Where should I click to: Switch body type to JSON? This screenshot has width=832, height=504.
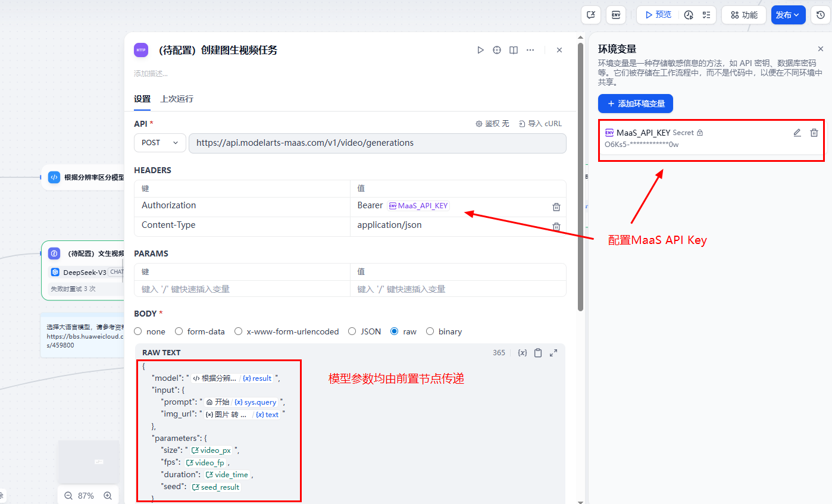[x=352, y=331]
